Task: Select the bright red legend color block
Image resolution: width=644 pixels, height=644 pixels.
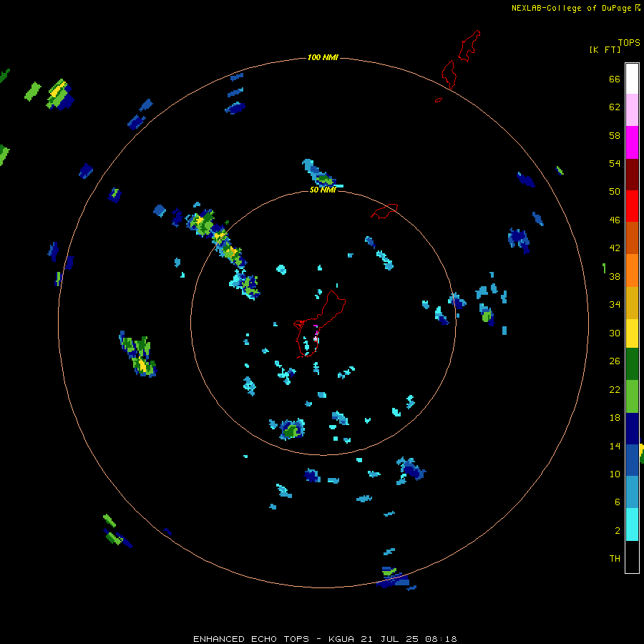Action: coord(632,206)
